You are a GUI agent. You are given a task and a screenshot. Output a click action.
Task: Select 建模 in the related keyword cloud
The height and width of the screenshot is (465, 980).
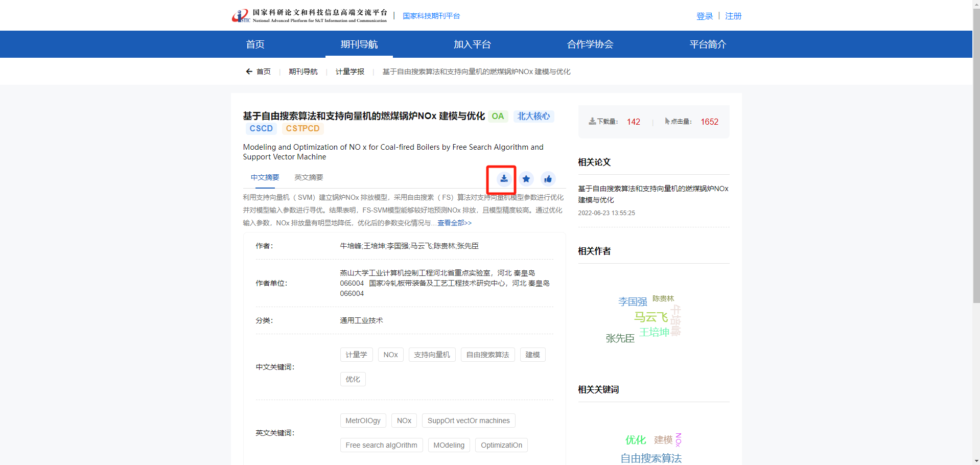663,440
